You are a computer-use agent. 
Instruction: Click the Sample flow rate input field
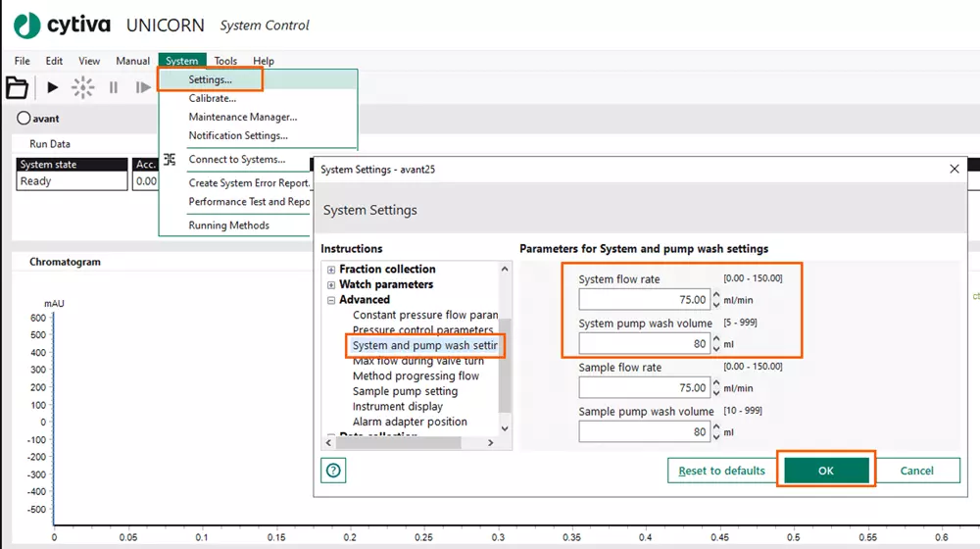(x=645, y=387)
